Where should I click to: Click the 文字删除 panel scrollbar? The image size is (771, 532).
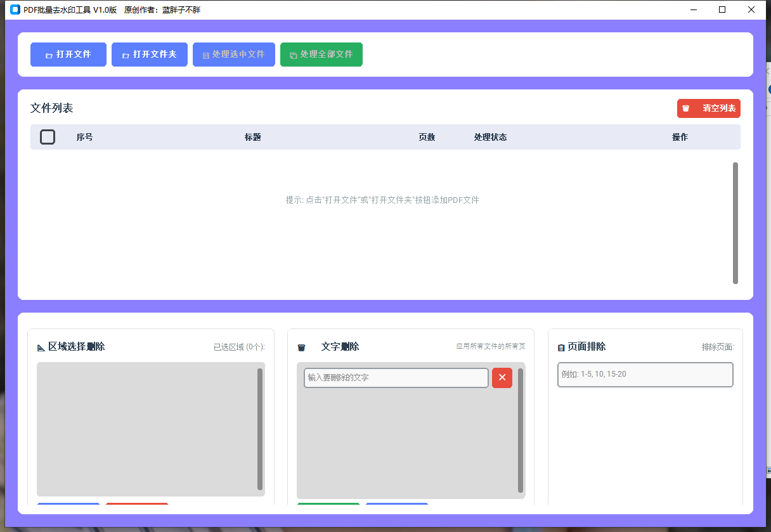click(x=520, y=431)
